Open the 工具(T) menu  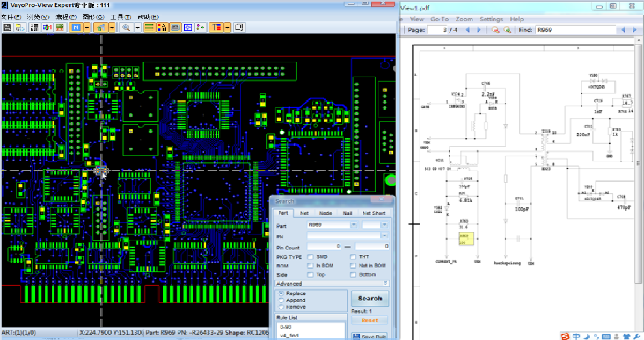coord(121,17)
